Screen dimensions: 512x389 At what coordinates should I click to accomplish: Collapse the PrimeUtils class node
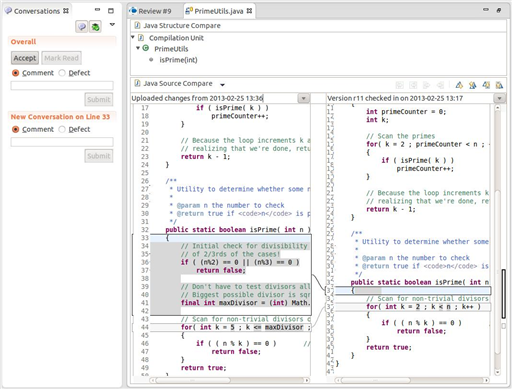click(x=138, y=48)
